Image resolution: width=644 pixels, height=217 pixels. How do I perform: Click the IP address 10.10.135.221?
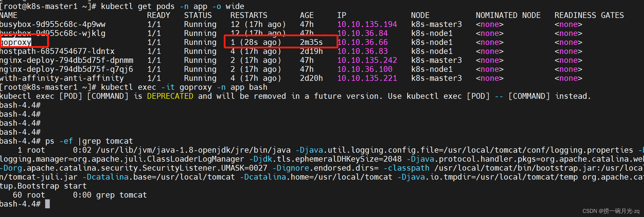point(367,78)
